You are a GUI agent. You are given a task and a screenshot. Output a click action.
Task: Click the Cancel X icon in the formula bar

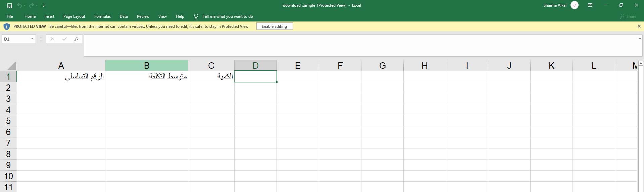[x=52, y=39]
